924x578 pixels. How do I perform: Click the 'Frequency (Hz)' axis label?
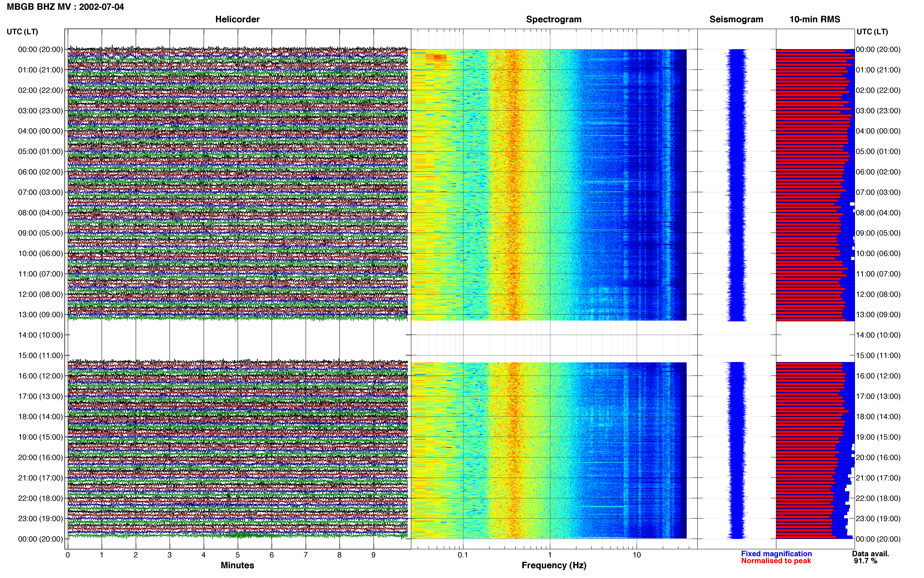tap(554, 565)
